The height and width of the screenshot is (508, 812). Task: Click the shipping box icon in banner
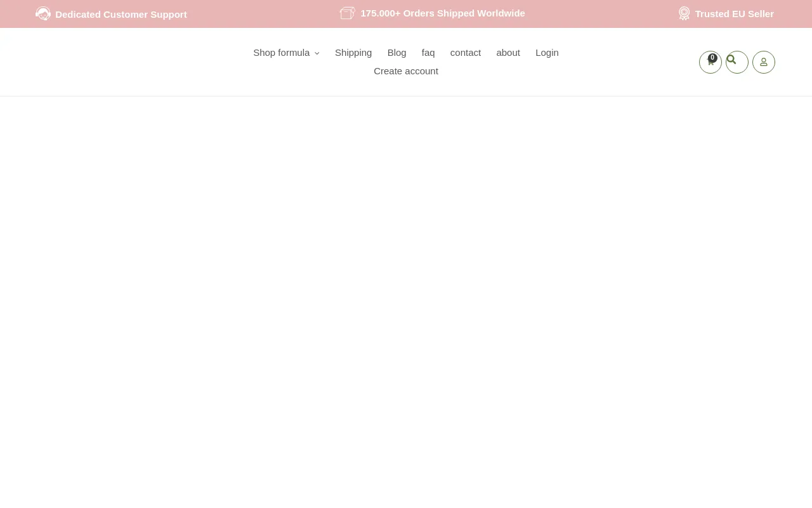[347, 13]
